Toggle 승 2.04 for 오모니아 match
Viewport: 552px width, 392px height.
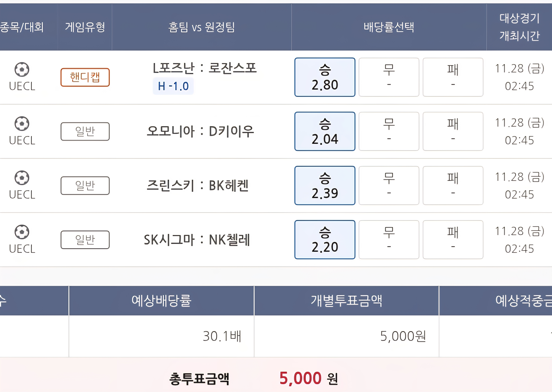(325, 131)
